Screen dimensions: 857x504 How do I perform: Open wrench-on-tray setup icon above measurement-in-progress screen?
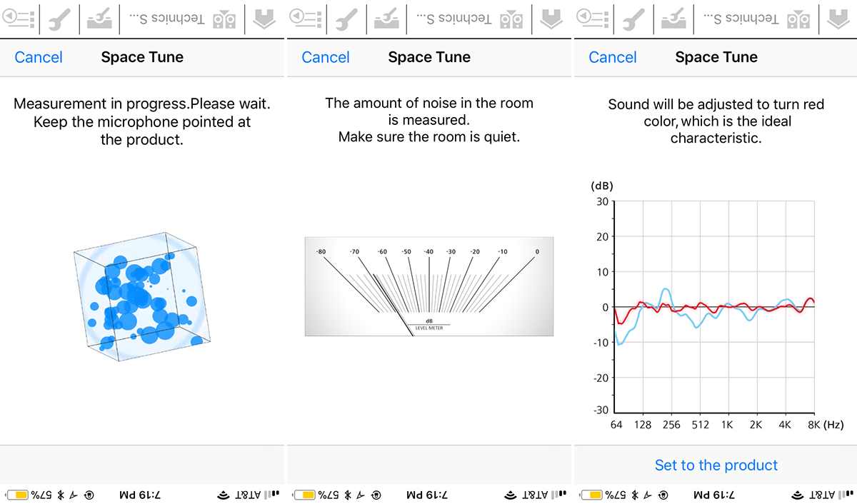coord(99,19)
